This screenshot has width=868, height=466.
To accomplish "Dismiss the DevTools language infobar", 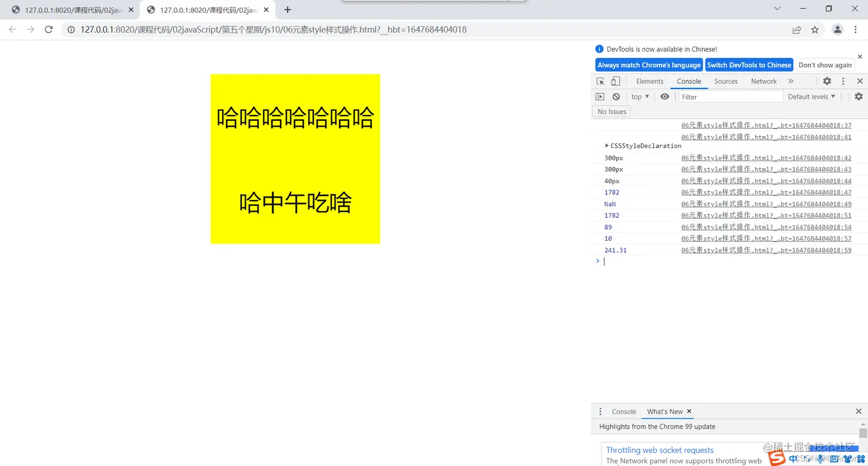I will [x=860, y=56].
